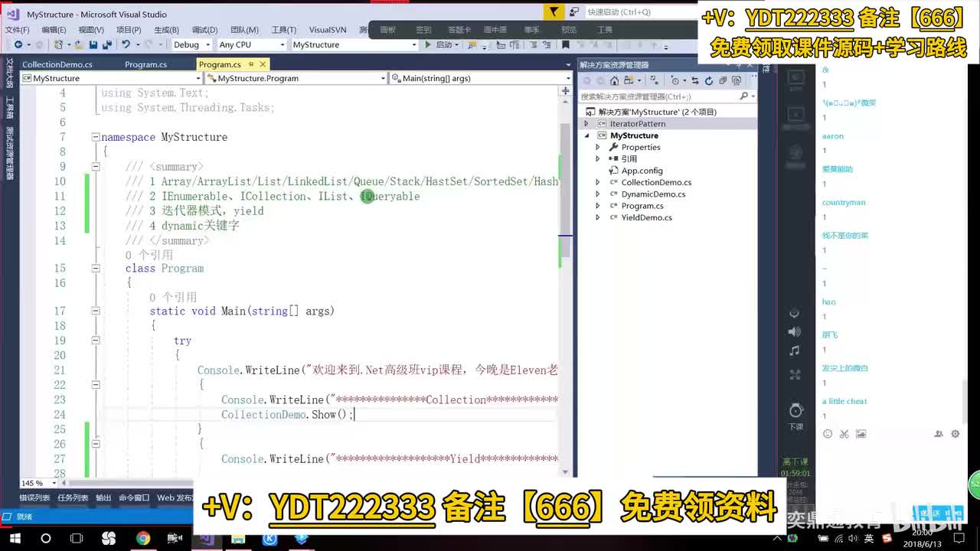The width and height of the screenshot is (980, 551).
Task: Select the 引用 references node
Action: pos(629,158)
